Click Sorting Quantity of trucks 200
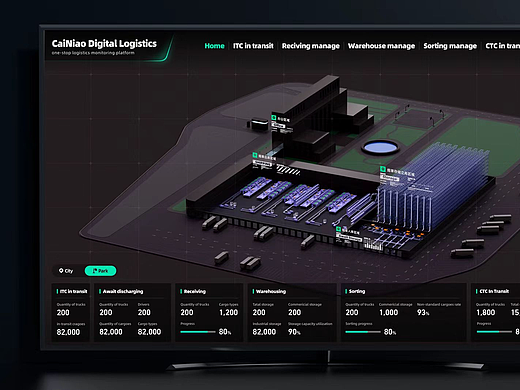Screen dimensions: 520x390 352,312
